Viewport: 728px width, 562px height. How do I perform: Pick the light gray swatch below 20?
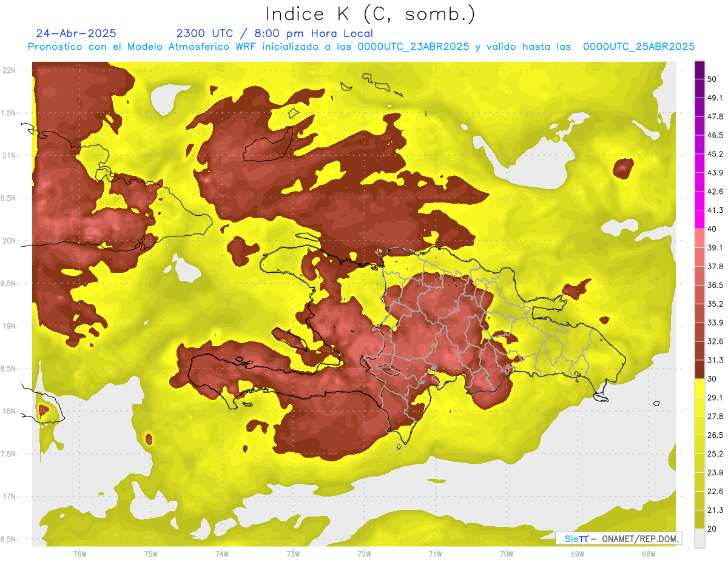pyautogui.click(x=699, y=538)
